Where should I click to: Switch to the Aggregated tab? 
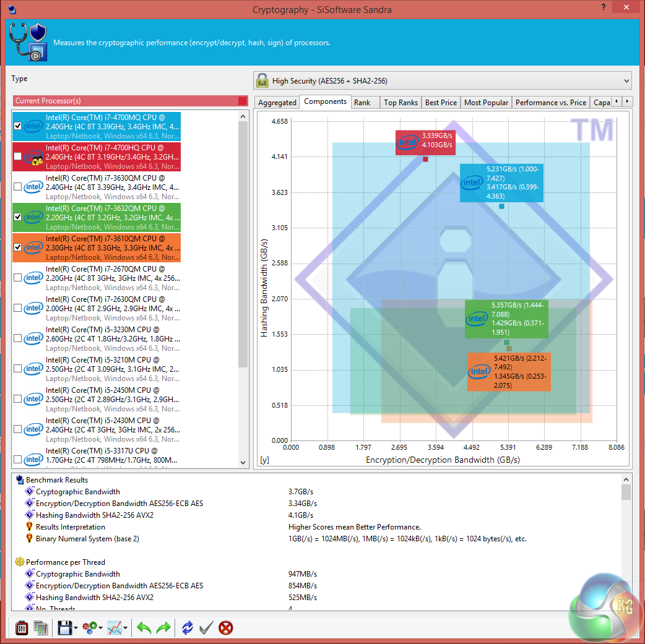(277, 103)
